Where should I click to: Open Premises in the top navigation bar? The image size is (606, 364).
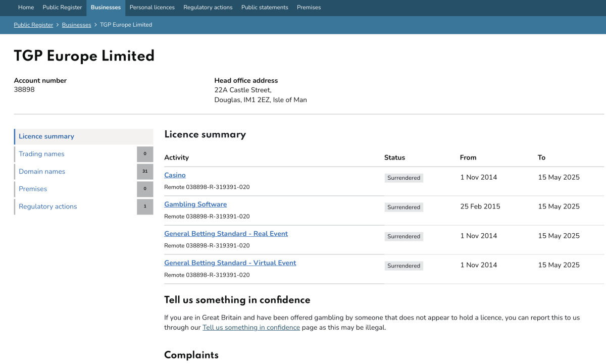click(x=309, y=8)
